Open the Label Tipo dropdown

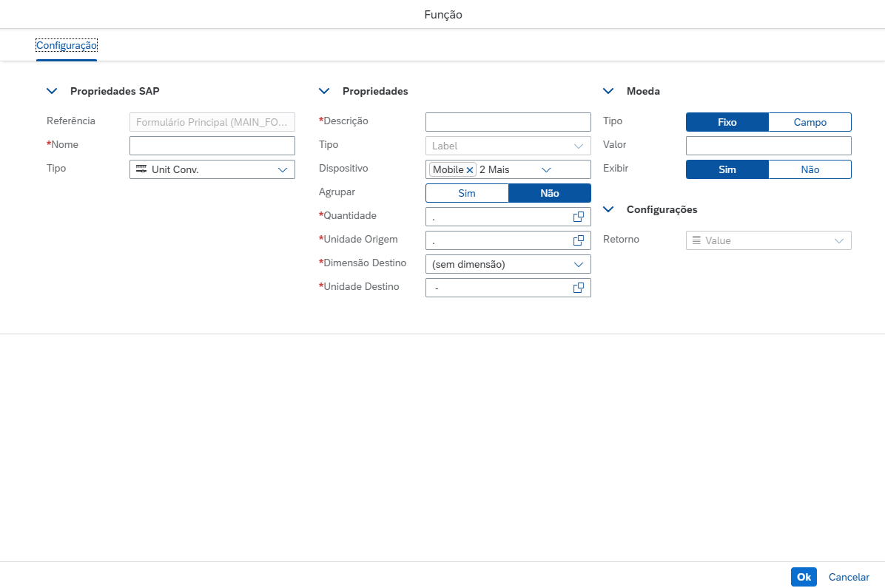click(x=579, y=146)
